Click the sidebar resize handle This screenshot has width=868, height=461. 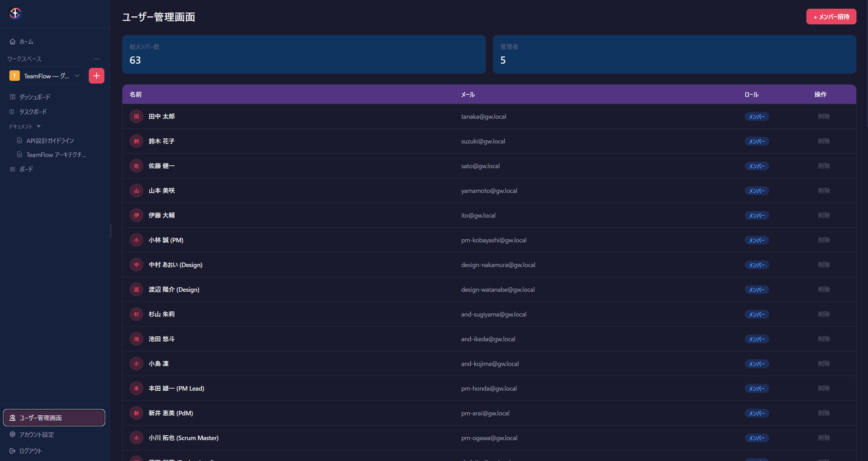click(111, 231)
